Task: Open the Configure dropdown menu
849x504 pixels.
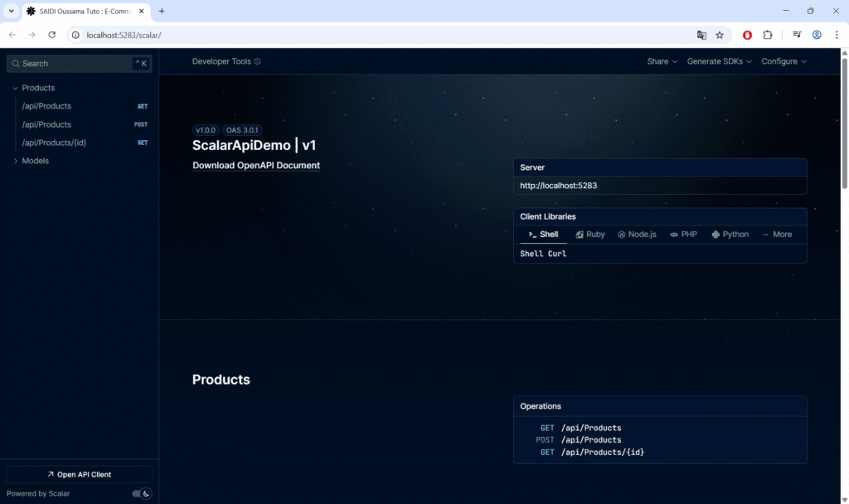Action: coord(784,61)
